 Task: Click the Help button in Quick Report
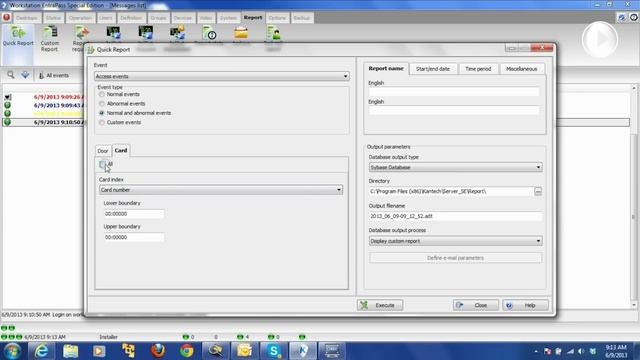525,305
